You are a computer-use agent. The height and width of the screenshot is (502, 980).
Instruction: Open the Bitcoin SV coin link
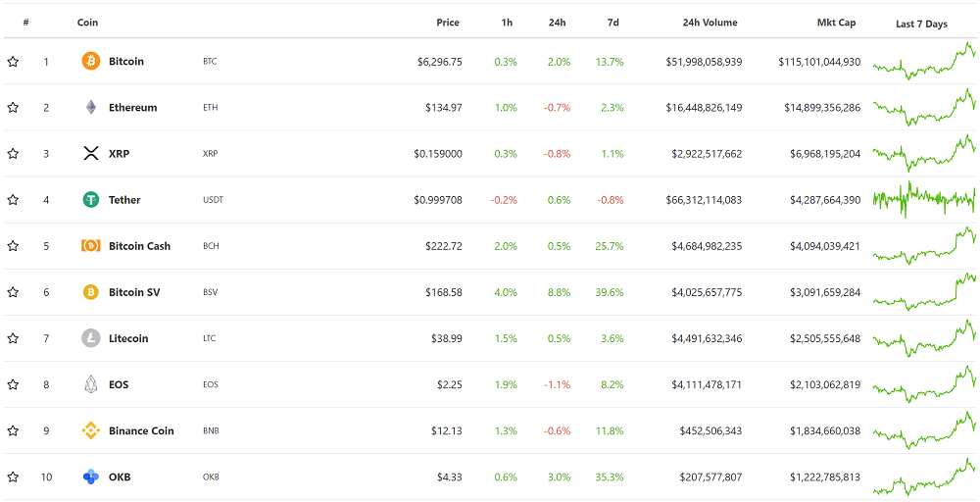pyautogui.click(x=134, y=292)
